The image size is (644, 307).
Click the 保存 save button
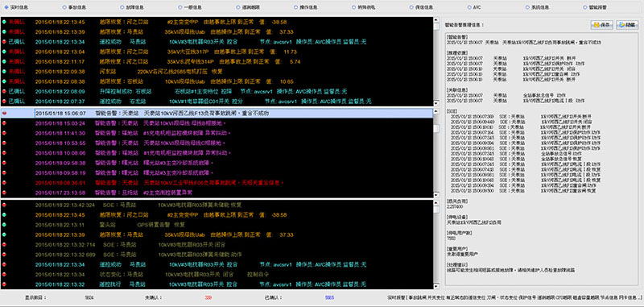point(601,25)
